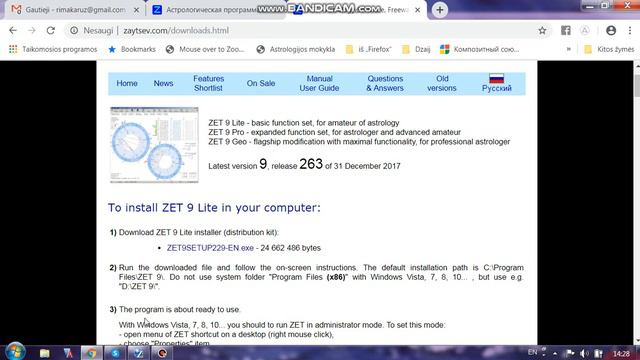Open Chrome's three-dot menu
This screenshot has width=640, height=360.
[629, 31]
